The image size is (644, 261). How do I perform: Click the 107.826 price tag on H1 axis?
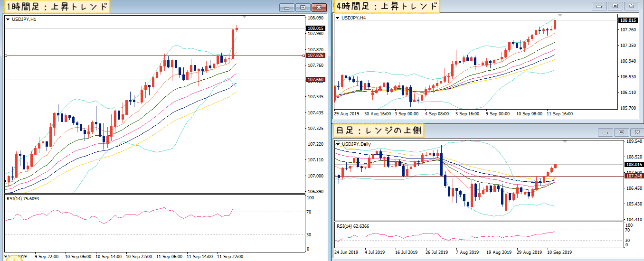click(x=316, y=56)
